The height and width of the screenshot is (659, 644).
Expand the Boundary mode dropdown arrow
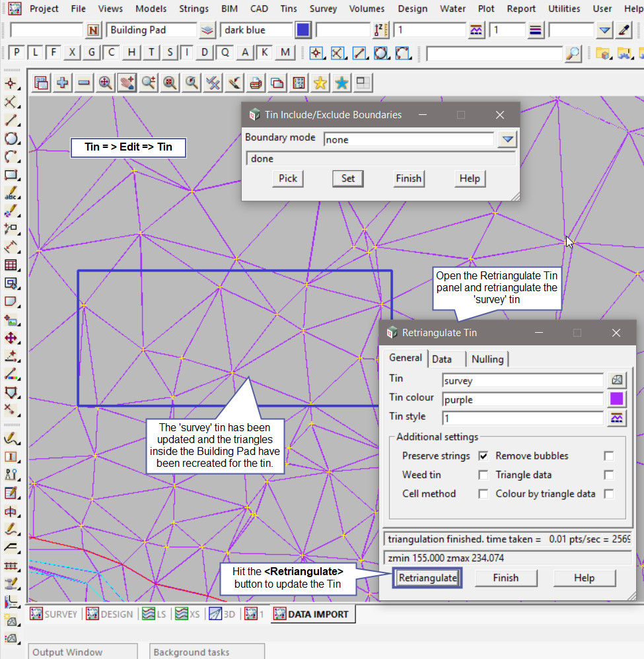(507, 139)
